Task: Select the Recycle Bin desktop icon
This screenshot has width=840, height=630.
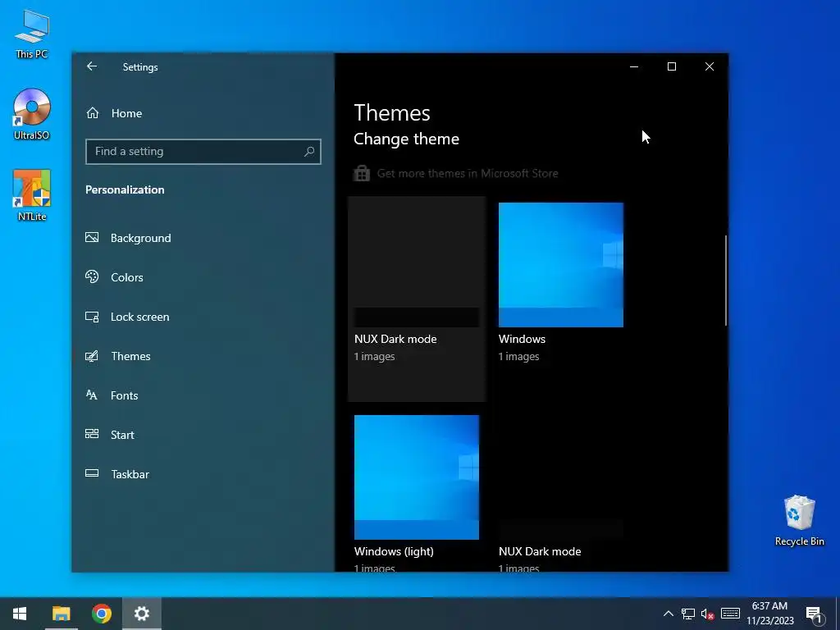Action: click(799, 521)
